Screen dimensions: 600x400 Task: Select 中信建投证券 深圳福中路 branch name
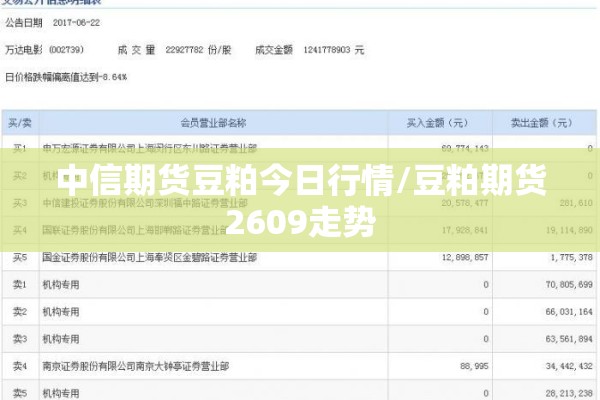145,202
